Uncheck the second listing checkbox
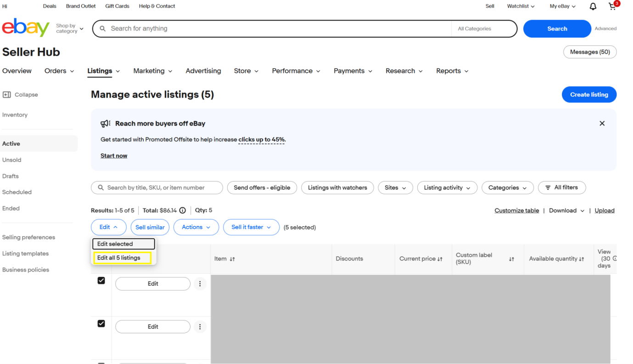 click(101, 324)
